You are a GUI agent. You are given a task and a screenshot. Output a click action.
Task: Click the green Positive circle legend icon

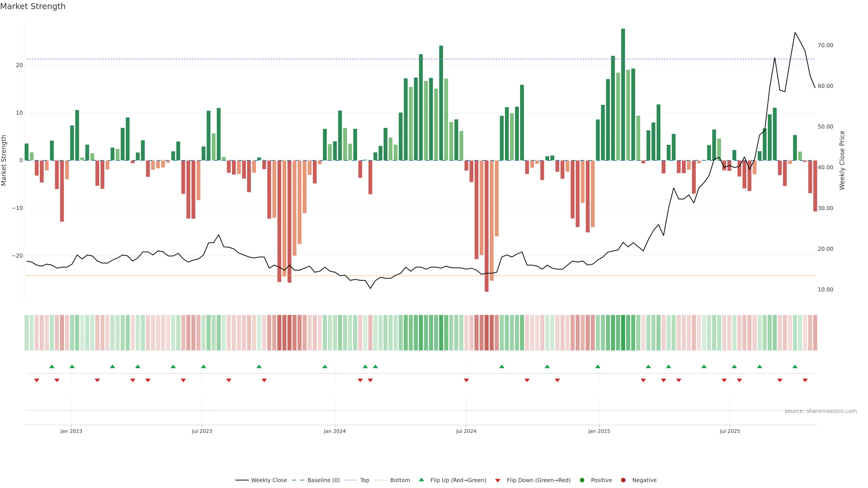coord(582,480)
